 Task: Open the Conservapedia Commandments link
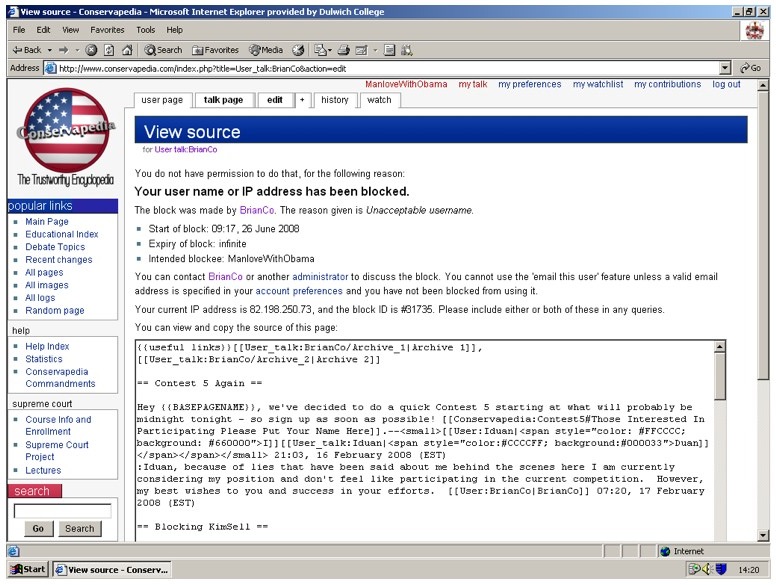[60, 378]
